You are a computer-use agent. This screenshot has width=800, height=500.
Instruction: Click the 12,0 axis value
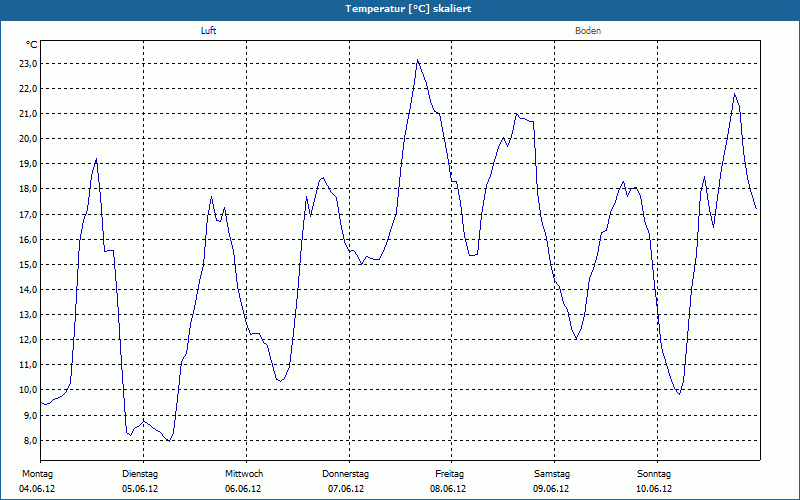(28, 339)
